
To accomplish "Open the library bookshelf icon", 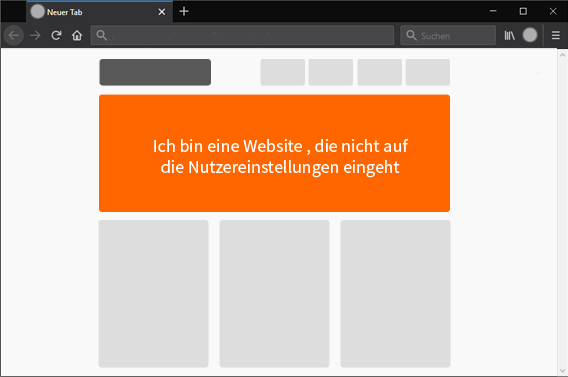I will pos(509,35).
